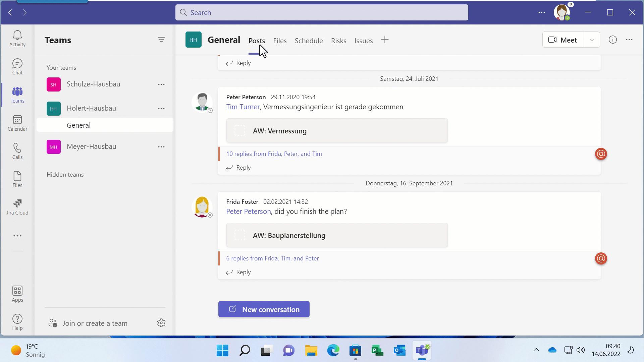Open the Calls phone icon
This screenshot has width=644, height=362.
point(17,151)
